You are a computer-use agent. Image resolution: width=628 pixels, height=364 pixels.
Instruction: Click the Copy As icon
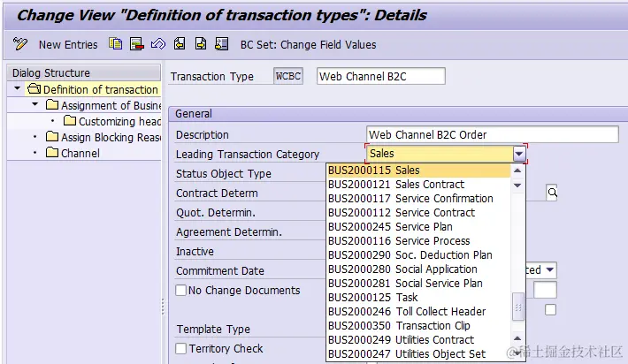click(x=115, y=43)
